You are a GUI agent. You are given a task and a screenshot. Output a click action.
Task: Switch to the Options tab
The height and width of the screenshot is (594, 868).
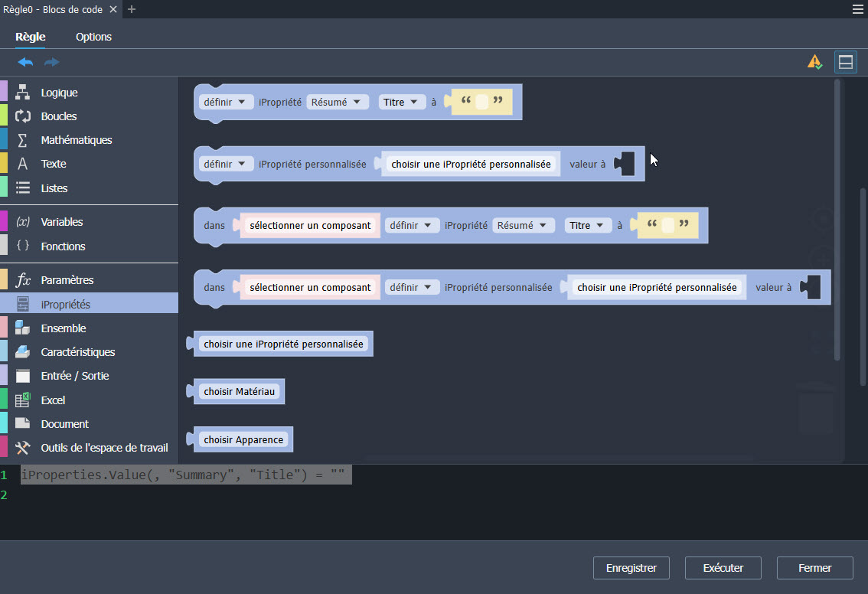(x=93, y=37)
